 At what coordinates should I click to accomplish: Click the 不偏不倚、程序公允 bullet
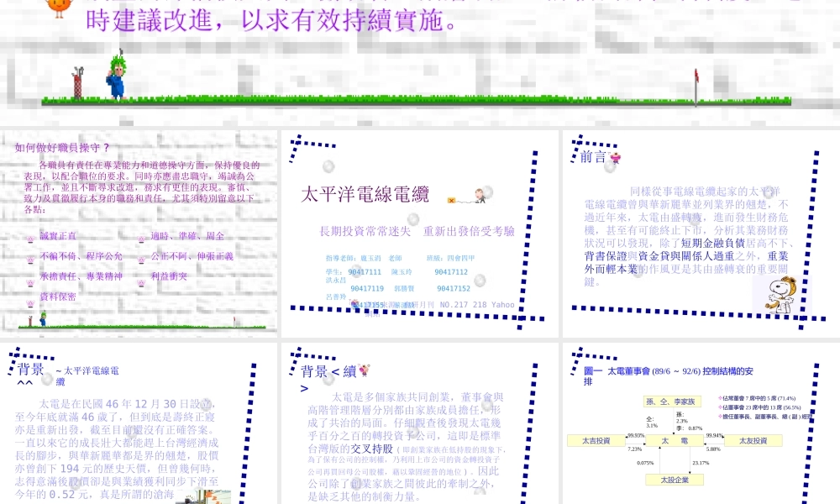tap(81, 256)
